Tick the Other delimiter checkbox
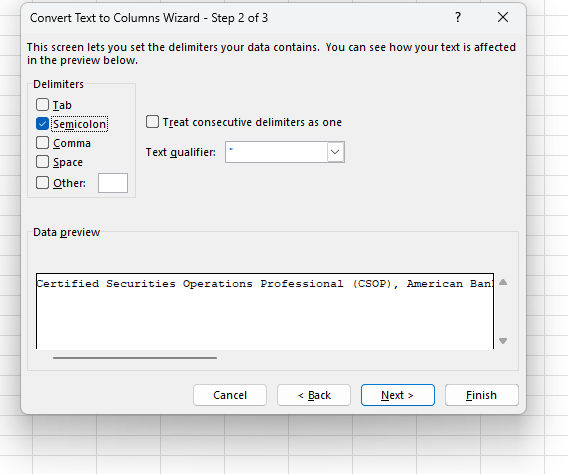This screenshot has width=568, height=474. coord(42,183)
